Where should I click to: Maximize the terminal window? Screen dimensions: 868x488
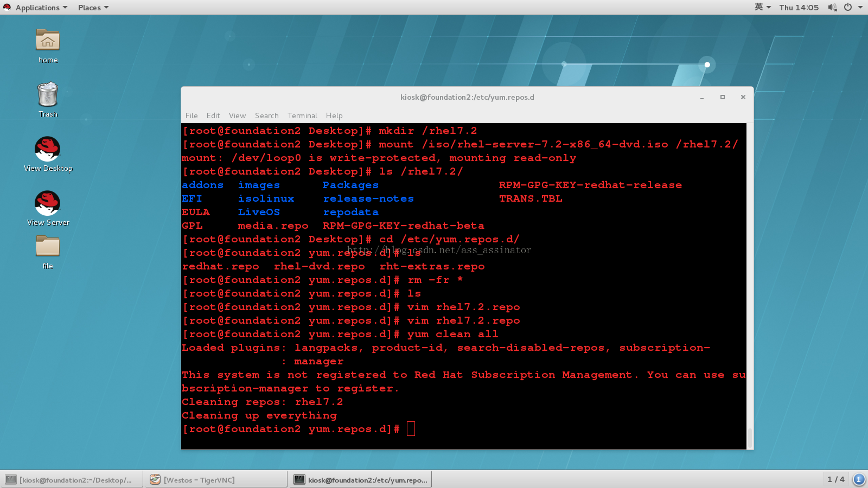(x=723, y=97)
